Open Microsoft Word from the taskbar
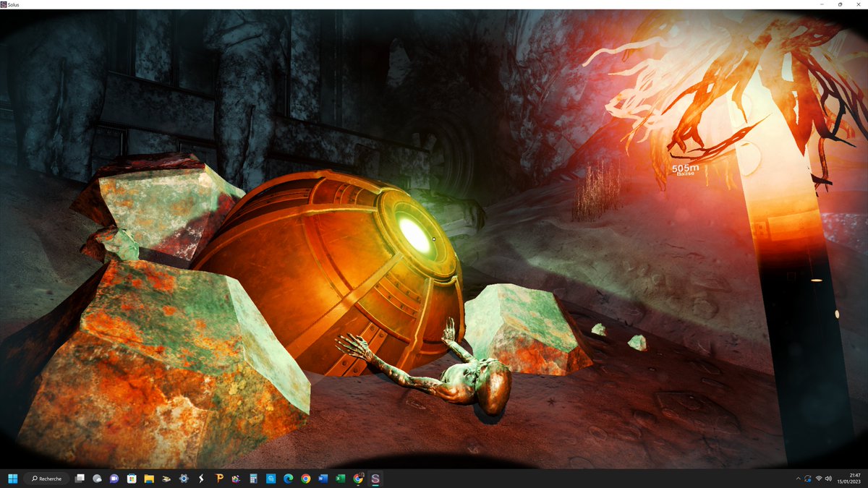The image size is (868, 488). coord(323,479)
